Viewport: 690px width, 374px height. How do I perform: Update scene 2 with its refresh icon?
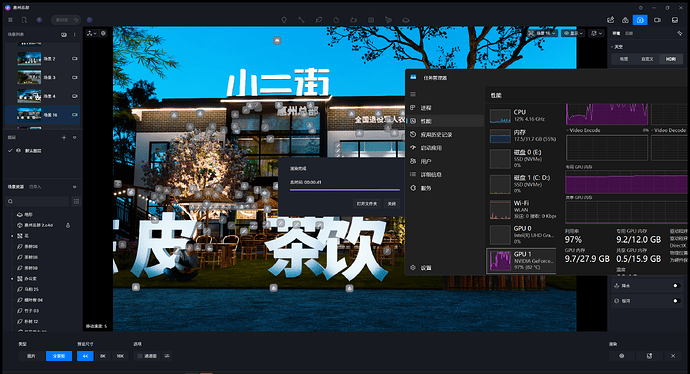74,59
